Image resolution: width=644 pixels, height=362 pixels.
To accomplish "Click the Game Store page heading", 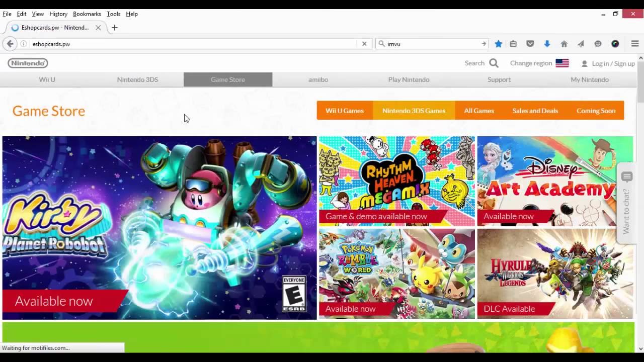I will tap(49, 111).
